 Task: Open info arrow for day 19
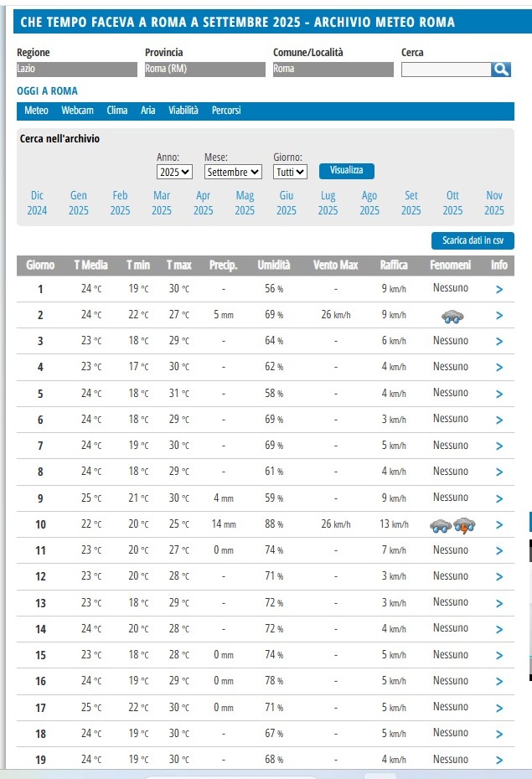tap(499, 760)
